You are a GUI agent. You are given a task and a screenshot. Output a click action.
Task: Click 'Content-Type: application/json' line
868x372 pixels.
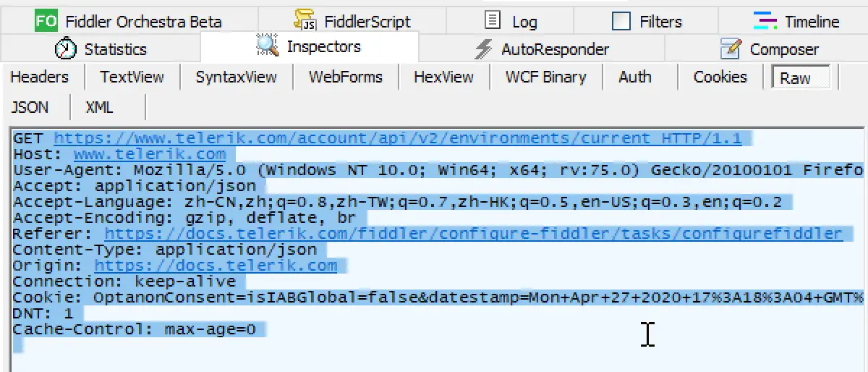tap(165, 250)
